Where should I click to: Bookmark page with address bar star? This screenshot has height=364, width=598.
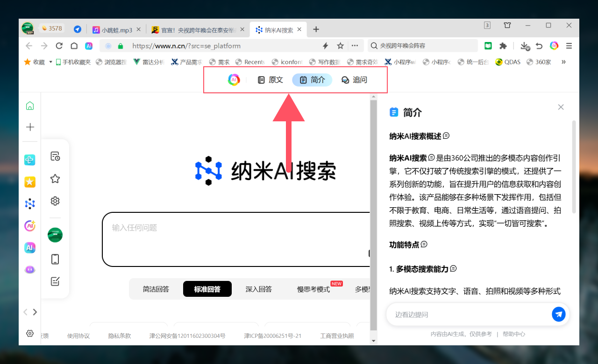[x=341, y=46]
